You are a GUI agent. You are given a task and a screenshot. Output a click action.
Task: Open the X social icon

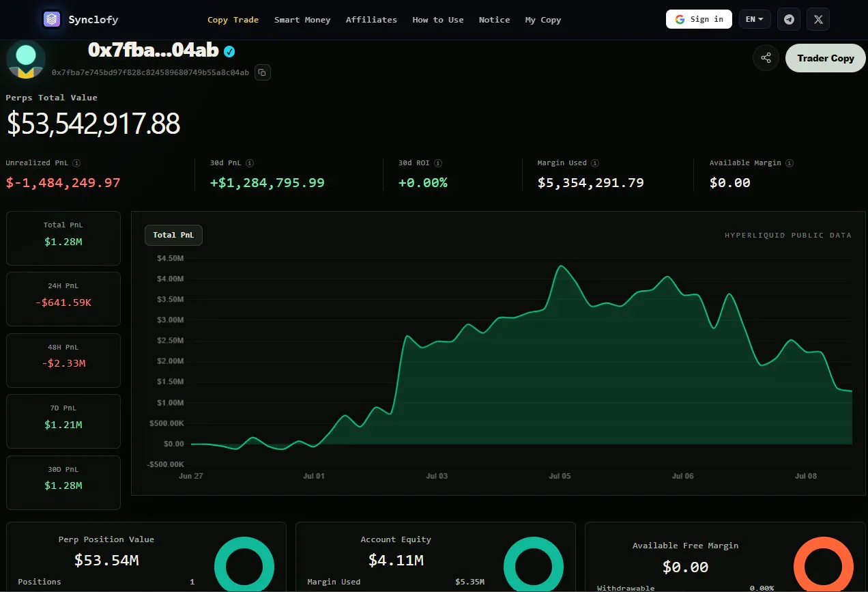[818, 19]
